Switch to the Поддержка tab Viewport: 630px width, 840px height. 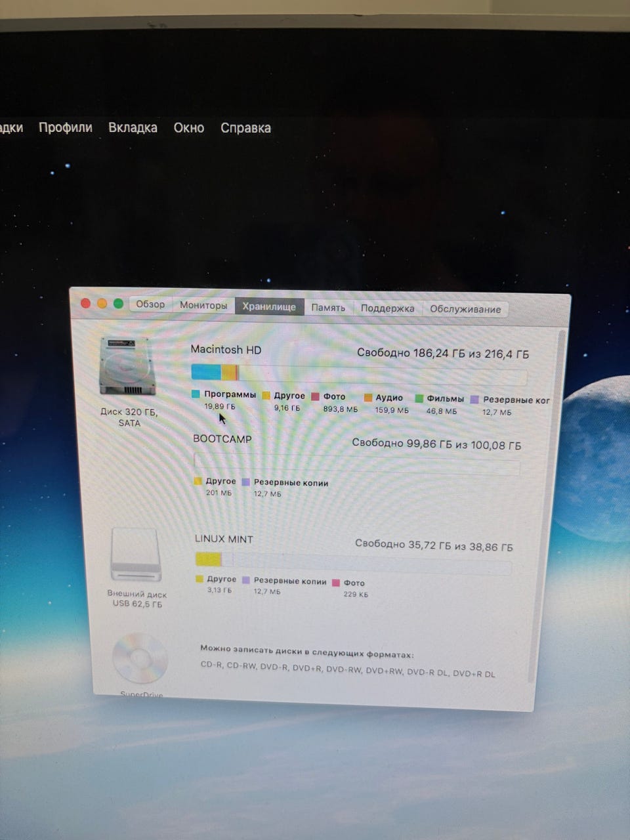[x=387, y=308]
